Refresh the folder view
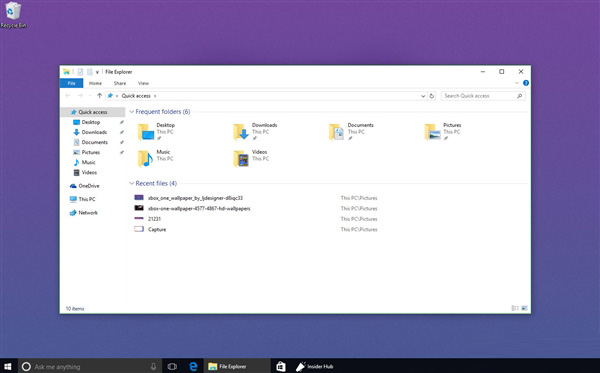The image size is (600, 373). 432,96
